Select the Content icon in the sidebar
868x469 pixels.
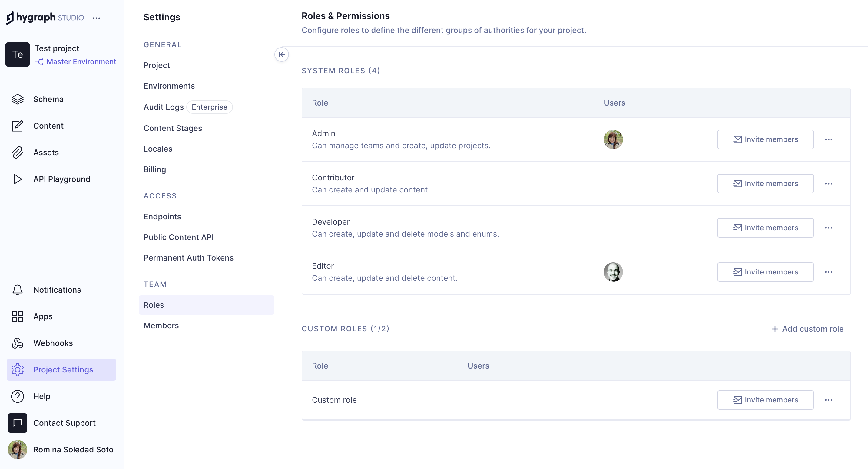(x=18, y=126)
